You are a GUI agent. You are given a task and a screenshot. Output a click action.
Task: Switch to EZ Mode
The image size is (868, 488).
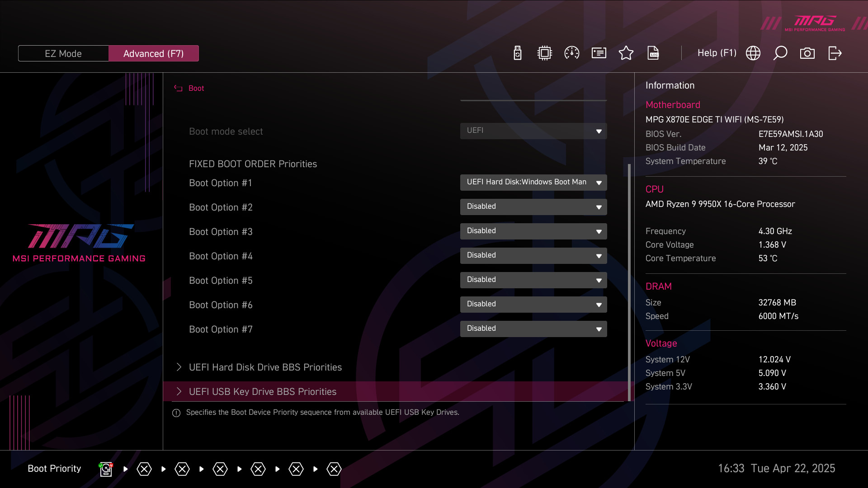[x=63, y=53]
